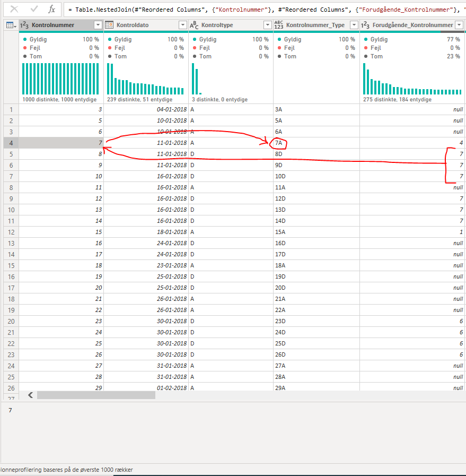The image size is (466, 476).
Task: Click cell '19D' in Kontrolnummer_Type
Action: pos(316,277)
